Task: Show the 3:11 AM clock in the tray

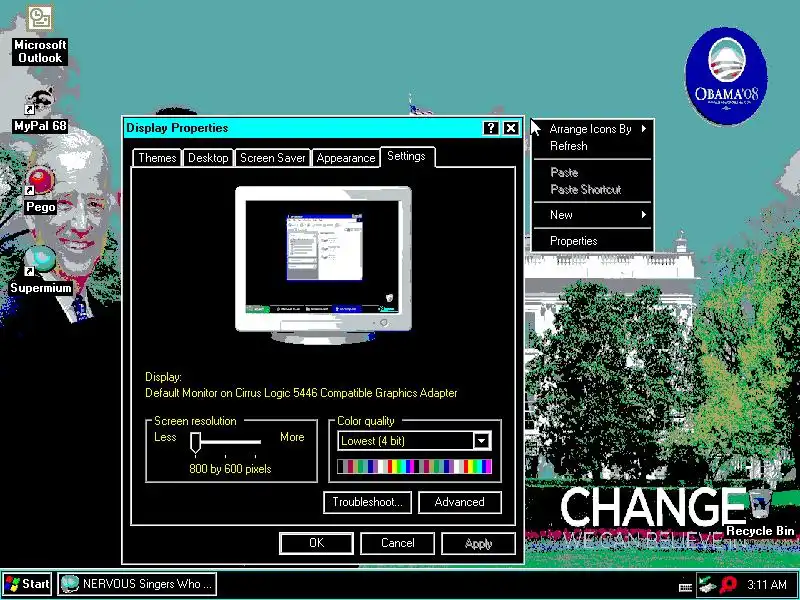Action: pyautogui.click(x=767, y=585)
